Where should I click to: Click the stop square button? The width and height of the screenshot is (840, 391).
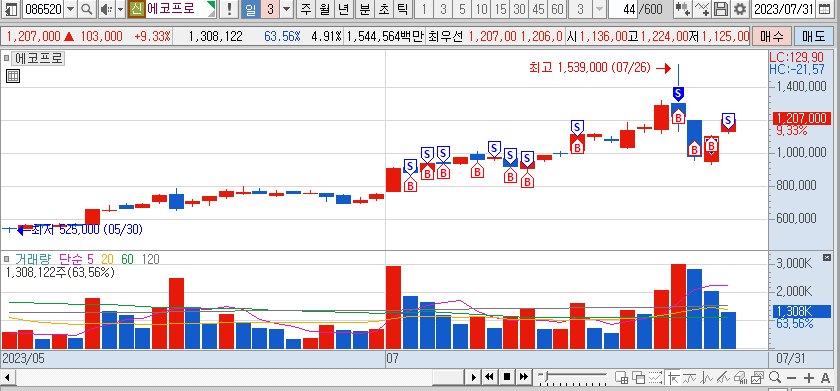[x=506, y=377]
